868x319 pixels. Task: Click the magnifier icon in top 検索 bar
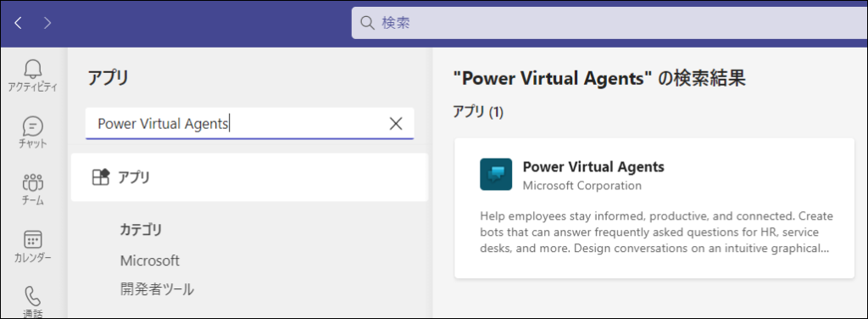(x=368, y=23)
